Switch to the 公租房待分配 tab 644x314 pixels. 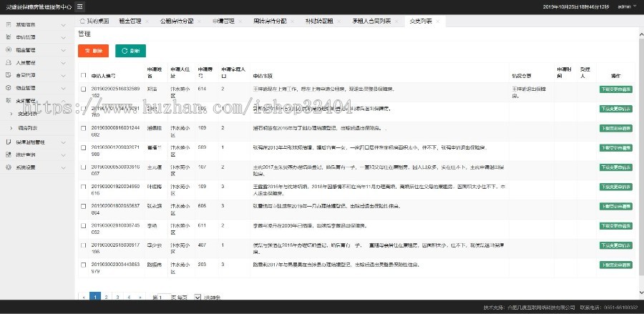(177, 21)
